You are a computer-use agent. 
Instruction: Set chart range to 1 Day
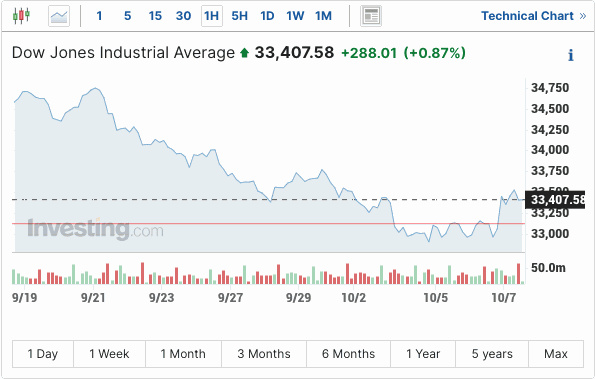[x=43, y=354]
